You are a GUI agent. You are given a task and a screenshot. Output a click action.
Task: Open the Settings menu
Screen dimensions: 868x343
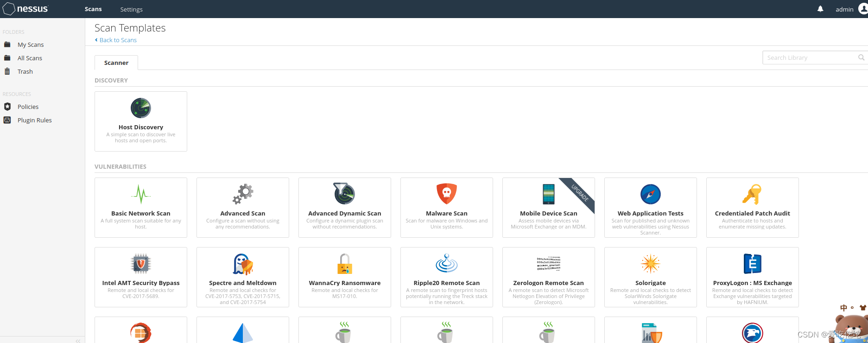[131, 9]
